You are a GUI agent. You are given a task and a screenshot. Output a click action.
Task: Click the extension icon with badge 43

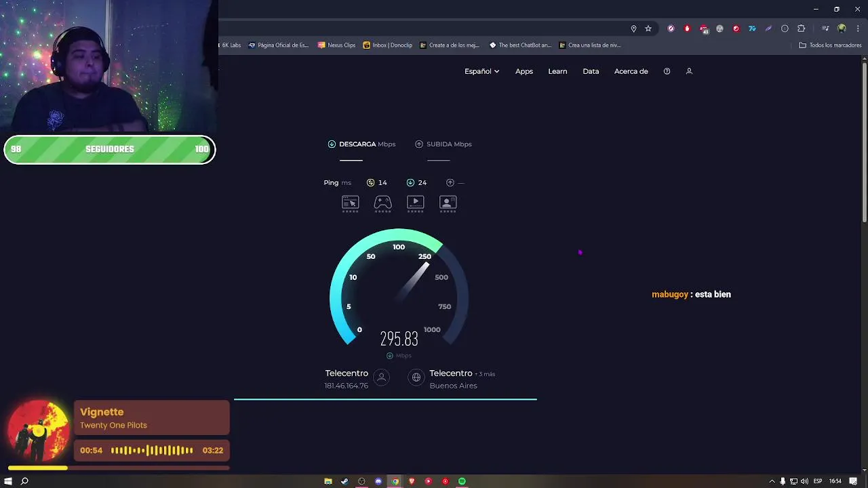point(704,29)
